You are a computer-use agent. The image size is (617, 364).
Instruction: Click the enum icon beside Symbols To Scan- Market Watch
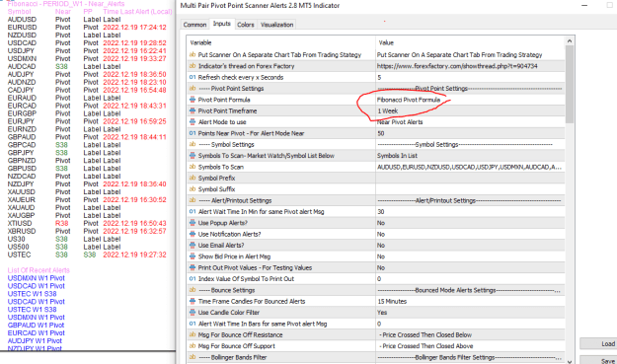193,156
